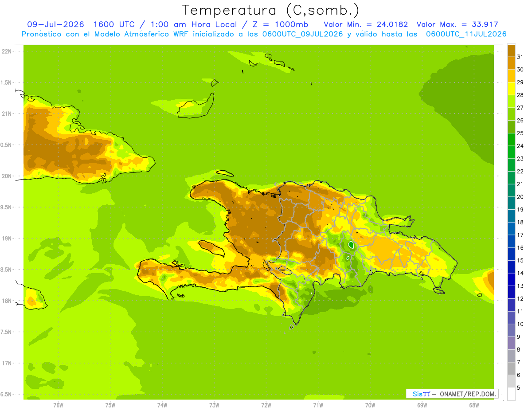Viewport: 532px width, 411px height.
Task: Click the legend value '18'
Action: (520, 222)
